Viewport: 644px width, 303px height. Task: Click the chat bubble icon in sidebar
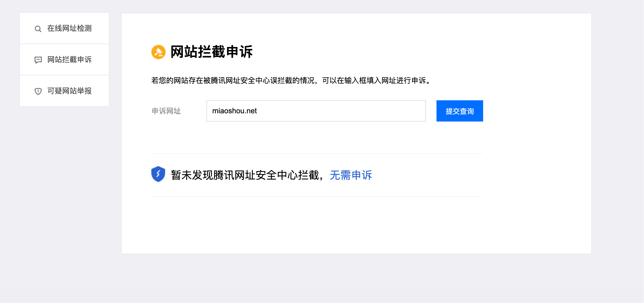coord(38,60)
